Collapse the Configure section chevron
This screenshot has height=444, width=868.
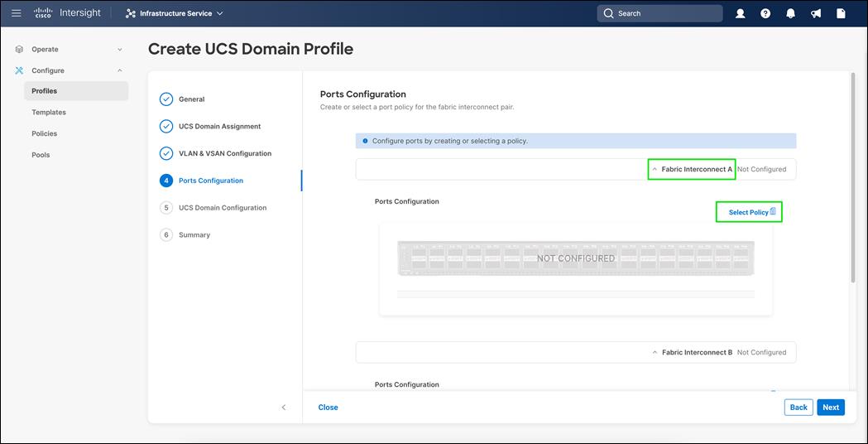click(120, 70)
